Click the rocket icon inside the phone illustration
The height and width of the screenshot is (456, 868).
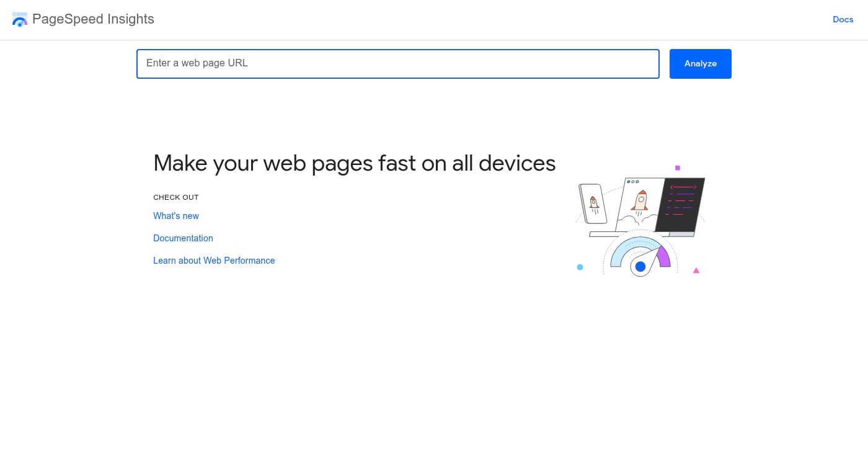(x=593, y=202)
